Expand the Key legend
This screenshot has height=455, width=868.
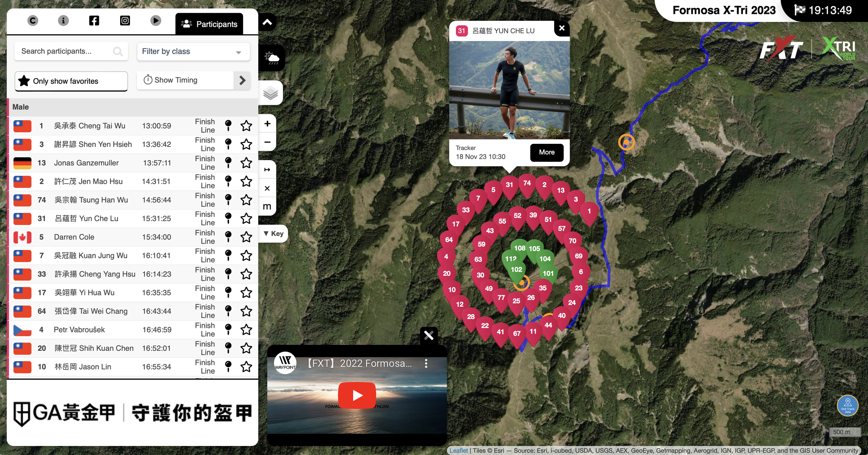274,233
